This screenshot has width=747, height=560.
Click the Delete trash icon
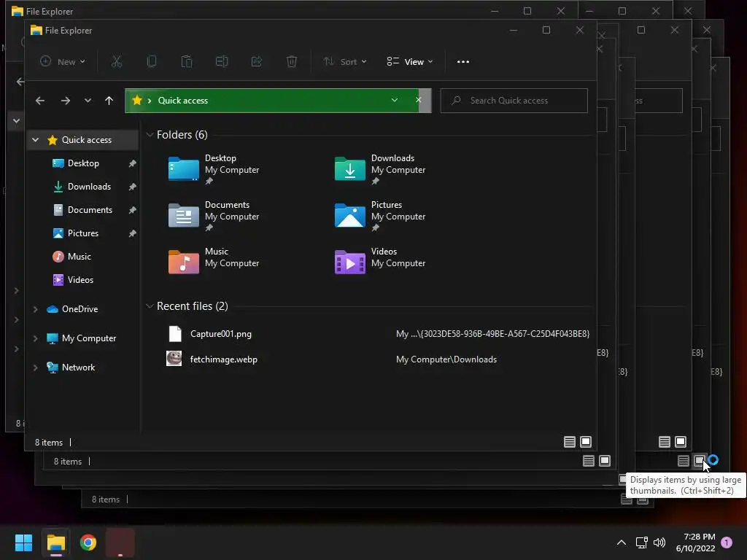coord(292,61)
